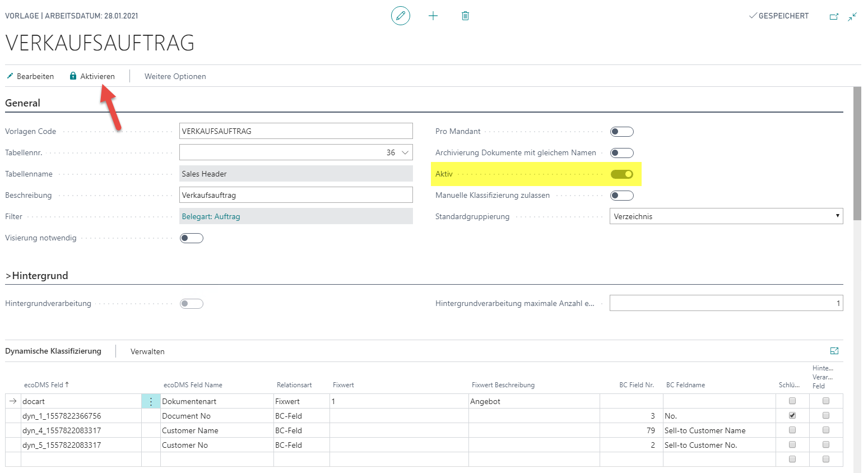Sort by ecoDMS Feld column header

click(x=47, y=385)
